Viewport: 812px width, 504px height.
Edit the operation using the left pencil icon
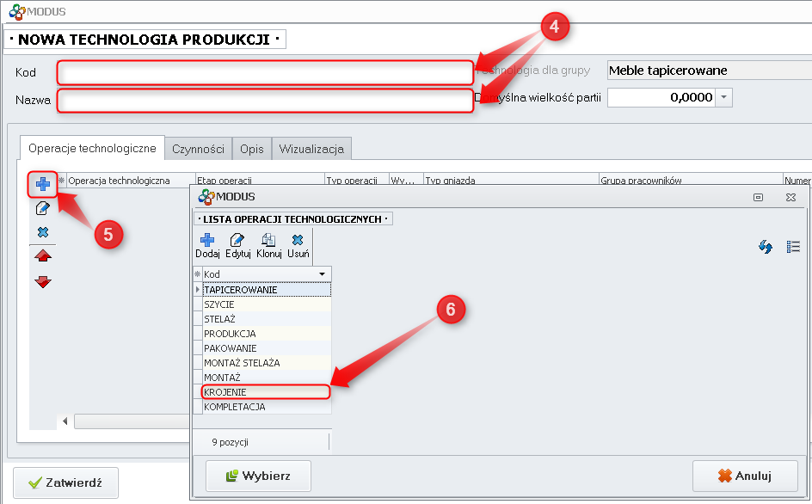pyautogui.click(x=42, y=208)
